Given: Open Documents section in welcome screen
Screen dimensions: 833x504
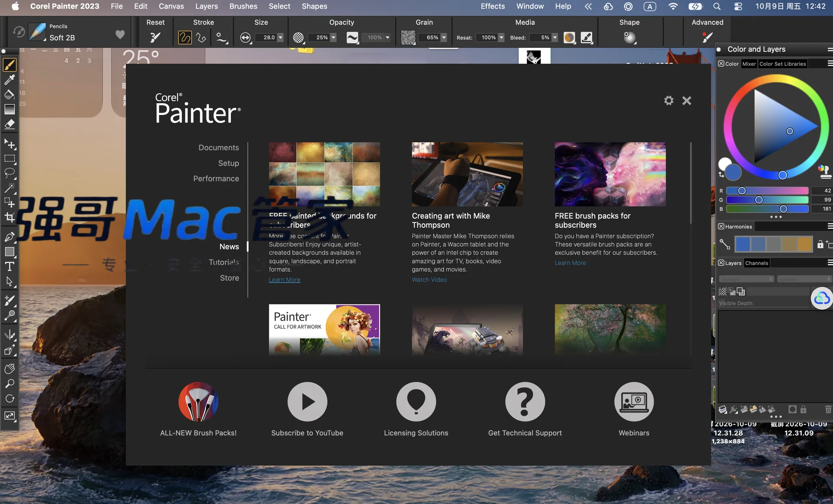Looking at the screenshot, I should [x=219, y=147].
